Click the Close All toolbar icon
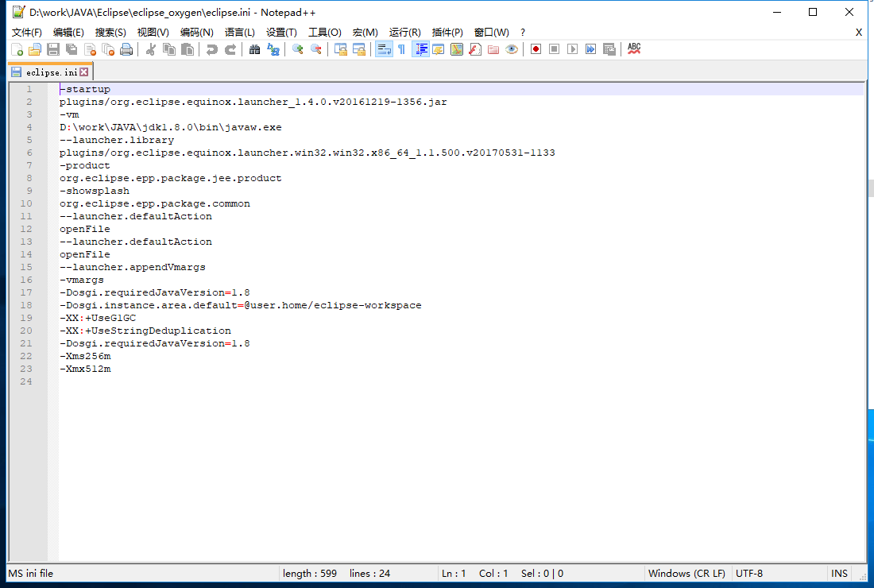The width and height of the screenshot is (874, 588). click(109, 49)
